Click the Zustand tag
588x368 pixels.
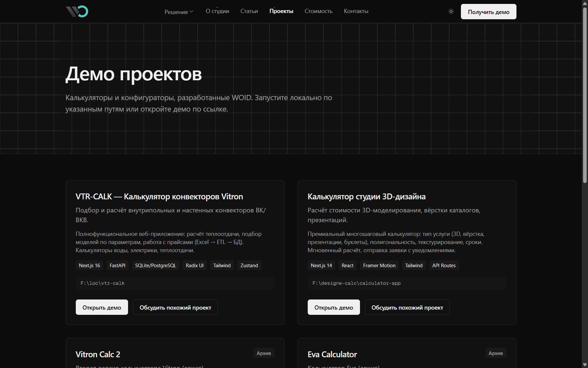(249, 266)
